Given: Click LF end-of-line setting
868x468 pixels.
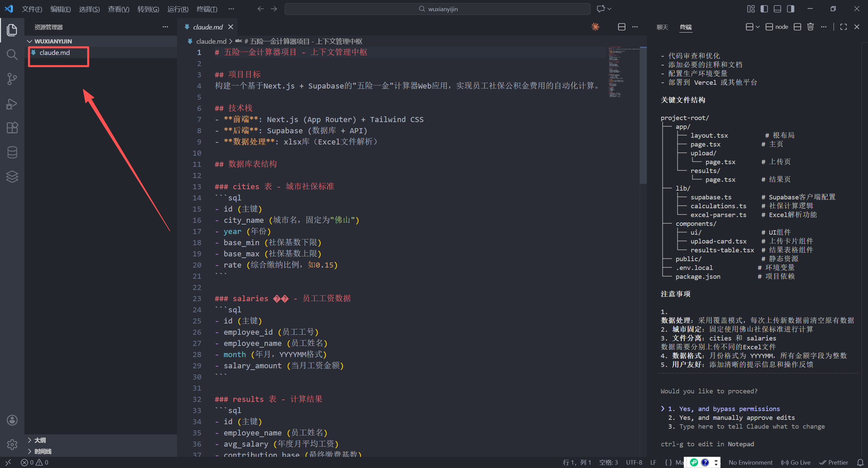Looking at the screenshot, I should pos(653,462).
